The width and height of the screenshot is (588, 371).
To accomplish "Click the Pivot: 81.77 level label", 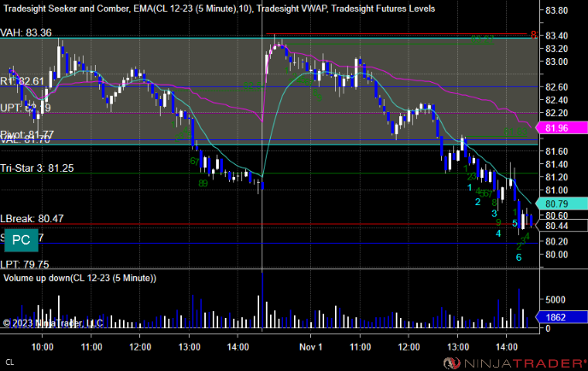I will click(27, 134).
